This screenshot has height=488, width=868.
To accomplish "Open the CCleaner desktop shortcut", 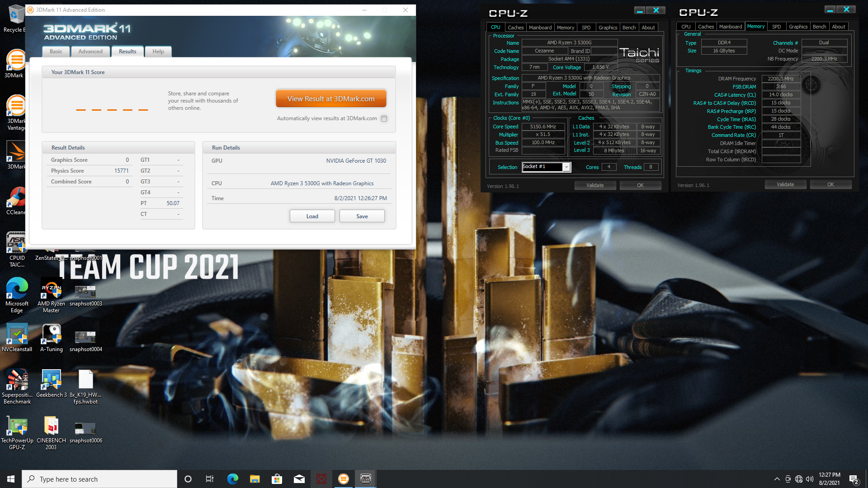I will pyautogui.click(x=16, y=201).
